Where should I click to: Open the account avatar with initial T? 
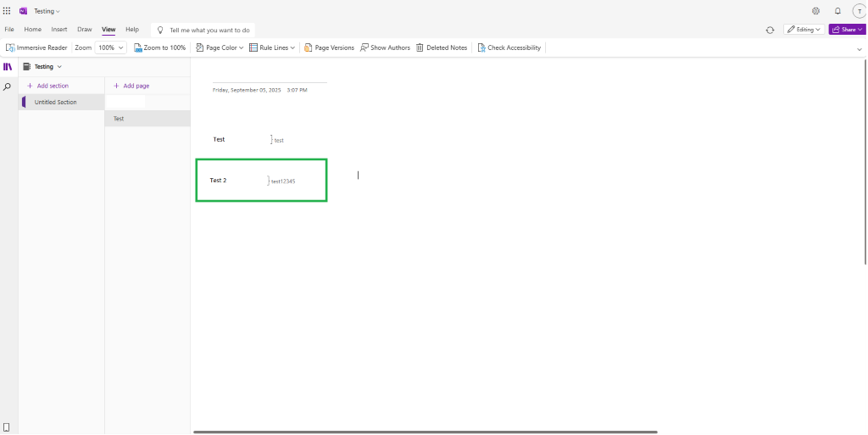click(x=860, y=10)
